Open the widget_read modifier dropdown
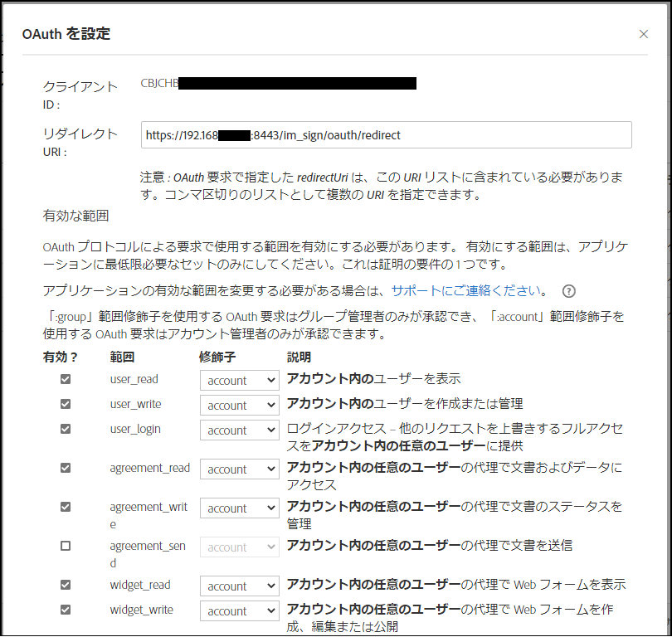 pyautogui.click(x=239, y=585)
